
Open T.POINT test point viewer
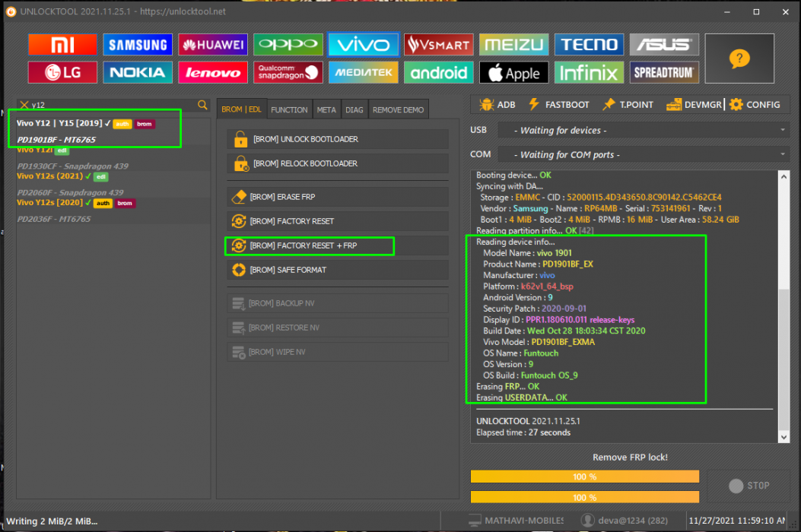coord(628,105)
